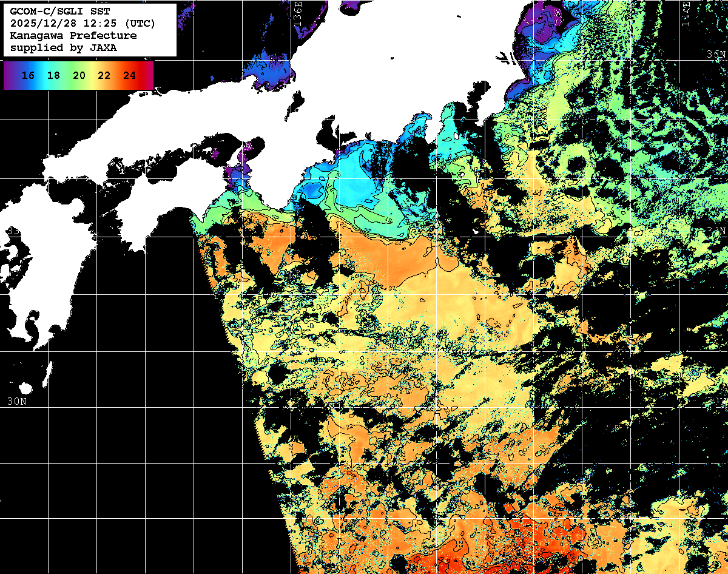Screen dimensions: 728x574
Task: Click the 'supplied by JAXA' credit line
Action: (x=63, y=47)
